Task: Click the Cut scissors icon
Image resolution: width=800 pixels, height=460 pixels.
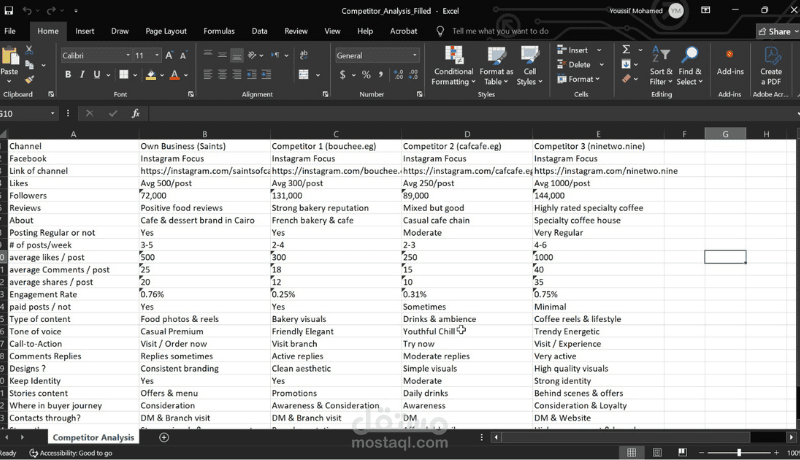Action: tap(30, 52)
